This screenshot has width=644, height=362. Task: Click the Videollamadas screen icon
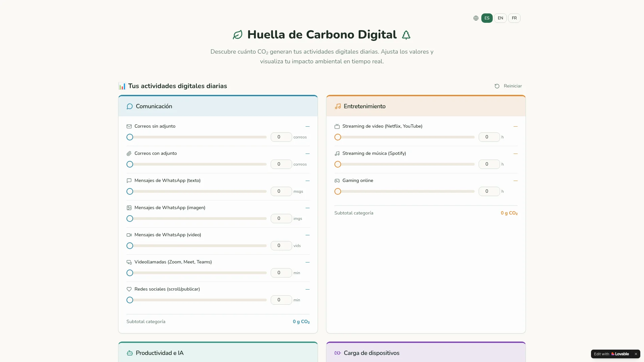click(129, 262)
